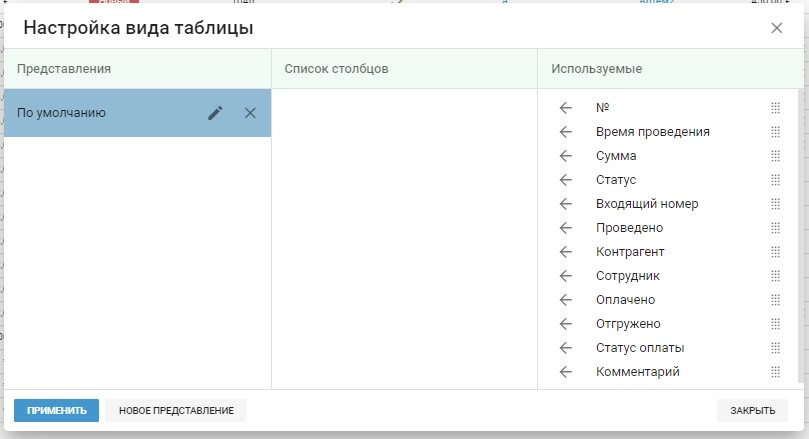Screen dimensions: 809x439
Task: Remove Статус оплаты with arrow icon
Action: [566, 348]
